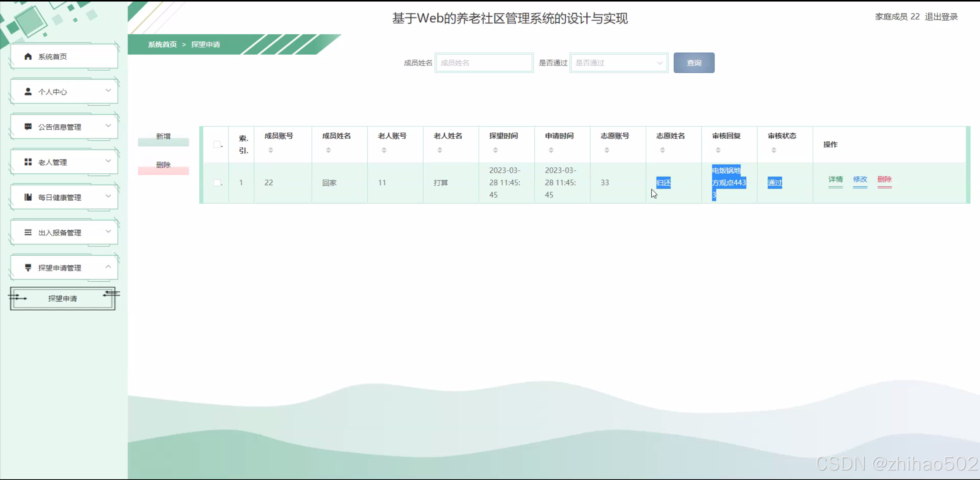Click the chat bubble icon for 公告信息管理
Screen dimensions: 980x480
tap(28, 127)
